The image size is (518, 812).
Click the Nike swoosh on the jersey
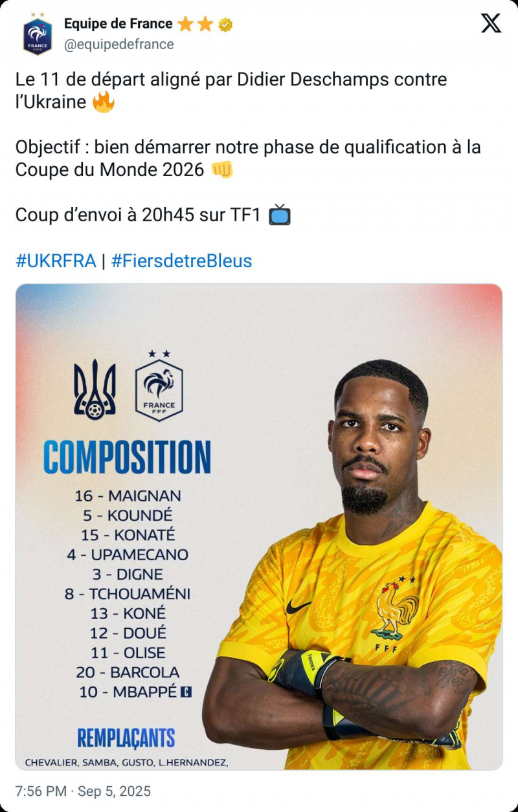(x=298, y=607)
